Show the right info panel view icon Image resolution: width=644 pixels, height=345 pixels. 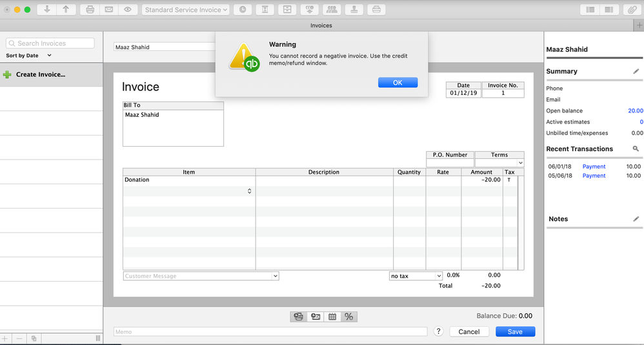pos(609,10)
